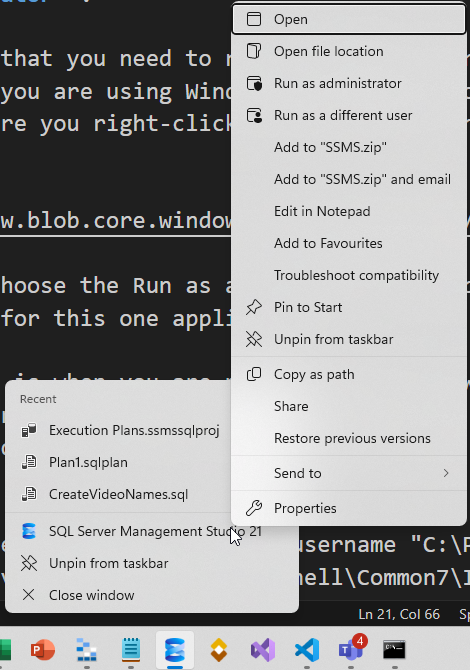470x670 pixels.
Task: Click the orange diamond taskbar app icon
Action: [219, 650]
